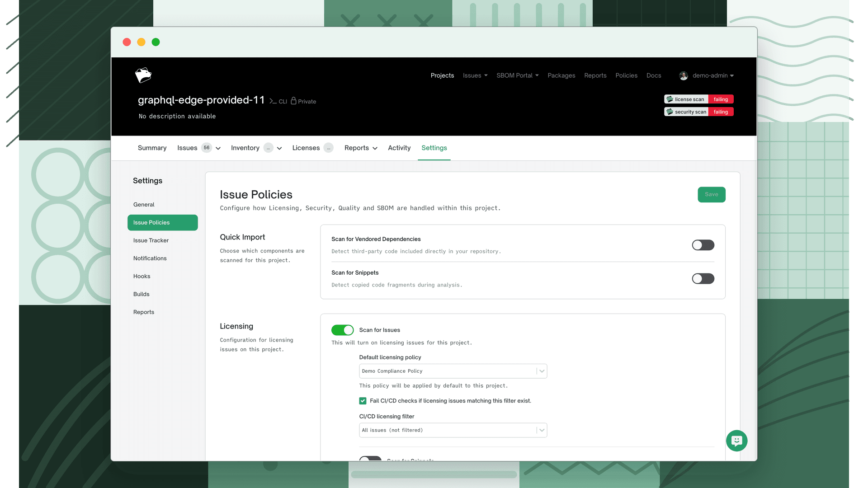Save the Issue Policies settings
The image size is (868, 488).
coord(712,195)
